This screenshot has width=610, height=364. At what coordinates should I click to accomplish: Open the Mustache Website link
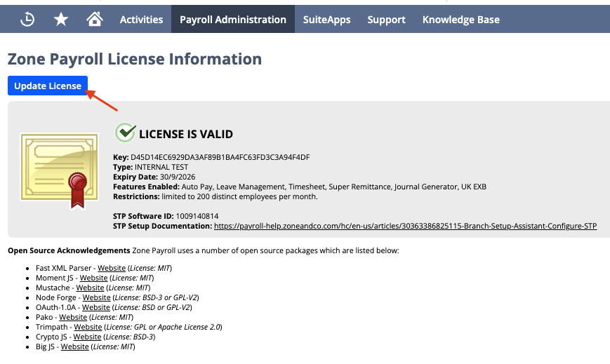pyautogui.click(x=90, y=288)
